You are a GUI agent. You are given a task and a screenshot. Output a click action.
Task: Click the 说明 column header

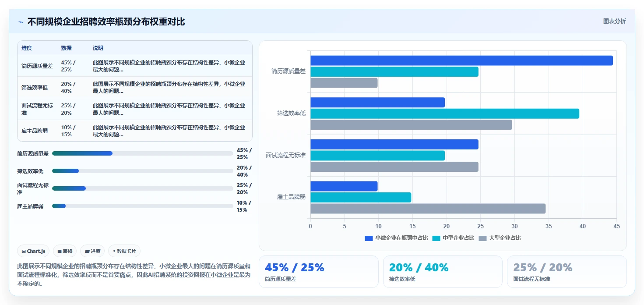click(98, 48)
